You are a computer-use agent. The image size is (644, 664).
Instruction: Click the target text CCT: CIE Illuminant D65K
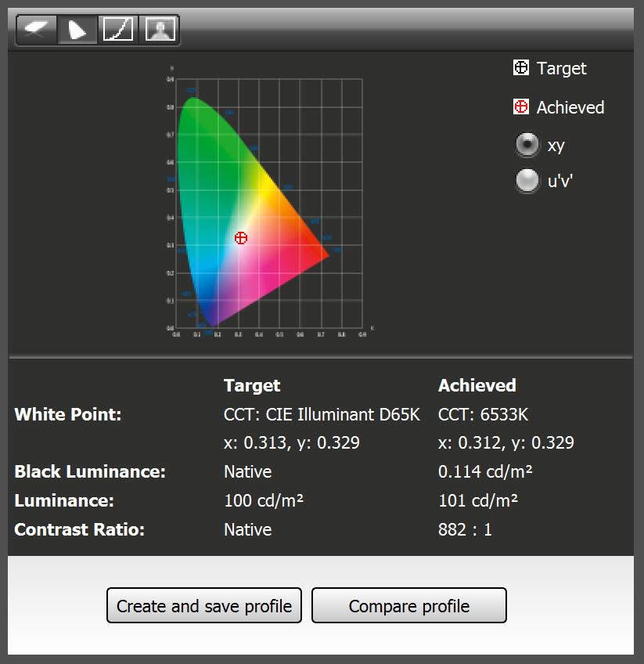(322, 414)
